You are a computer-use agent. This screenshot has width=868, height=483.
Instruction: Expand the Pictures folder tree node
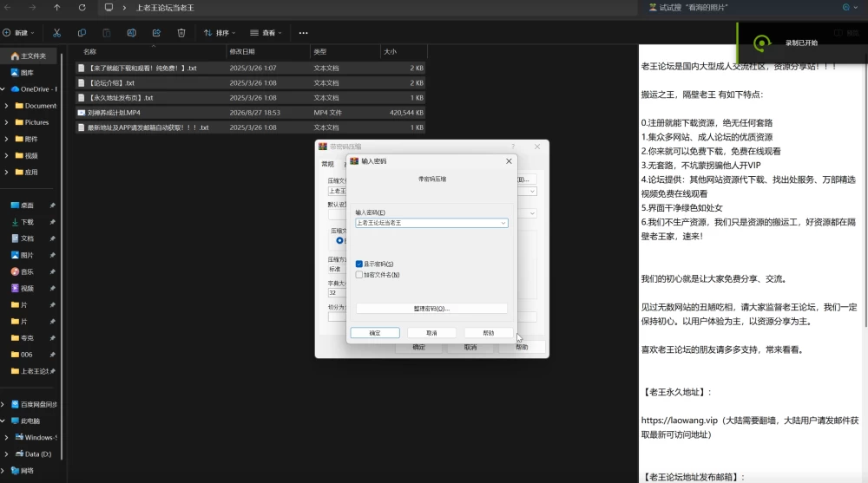(x=7, y=122)
